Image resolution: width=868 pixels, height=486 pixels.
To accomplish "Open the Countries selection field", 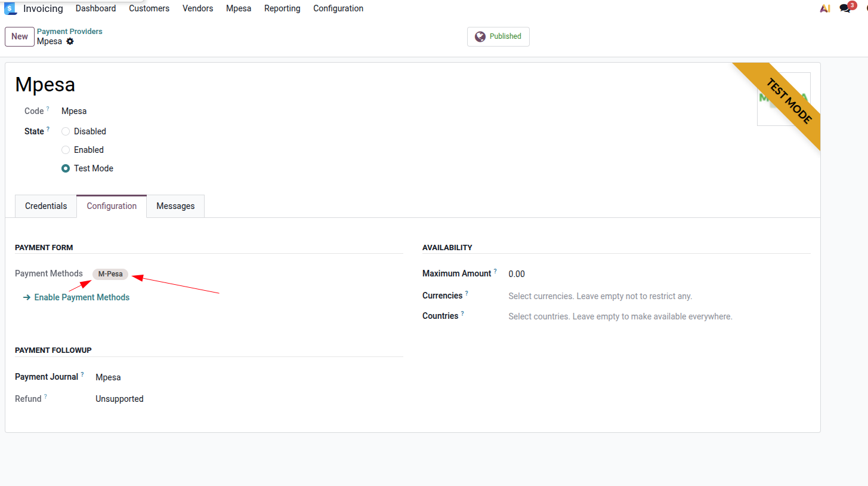I will click(659, 316).
